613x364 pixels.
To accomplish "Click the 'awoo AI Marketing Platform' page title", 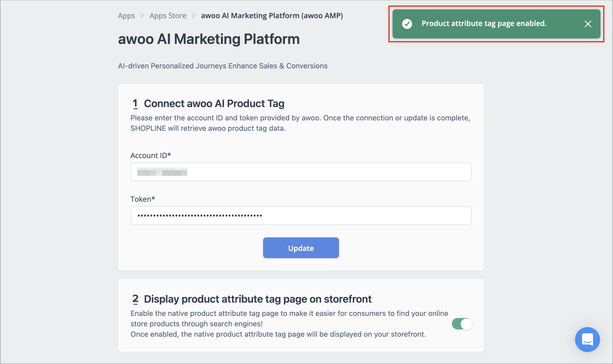I will pos(209,39).
